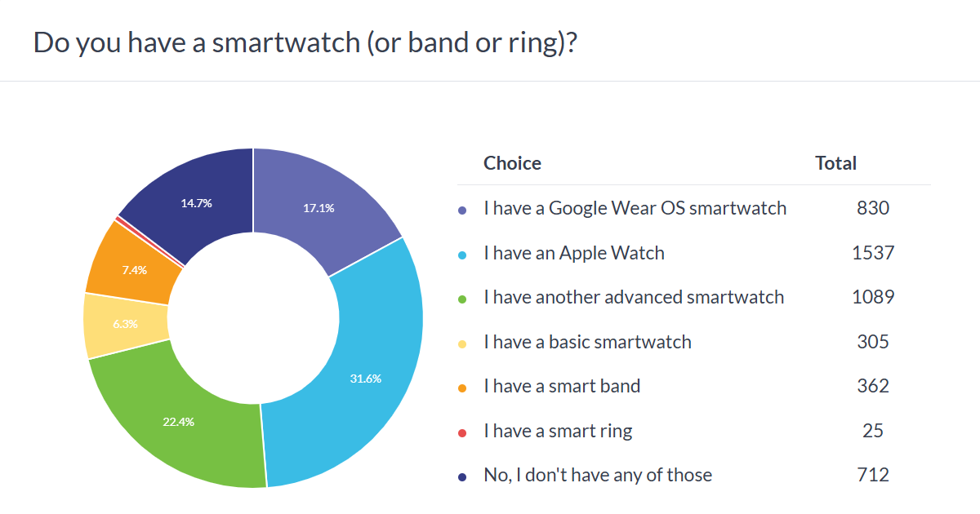Click 'I have a smart ring' legend entry

[557, 430]
